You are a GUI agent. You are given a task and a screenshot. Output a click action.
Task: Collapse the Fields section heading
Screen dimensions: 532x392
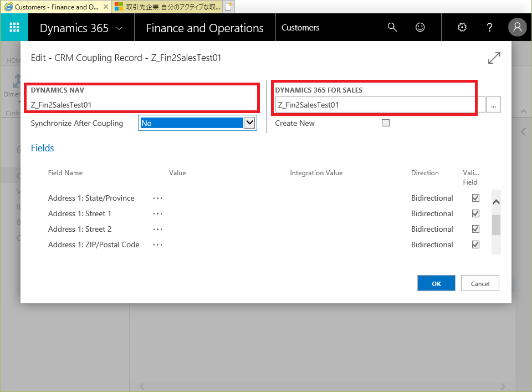click(x=43, y=148)
